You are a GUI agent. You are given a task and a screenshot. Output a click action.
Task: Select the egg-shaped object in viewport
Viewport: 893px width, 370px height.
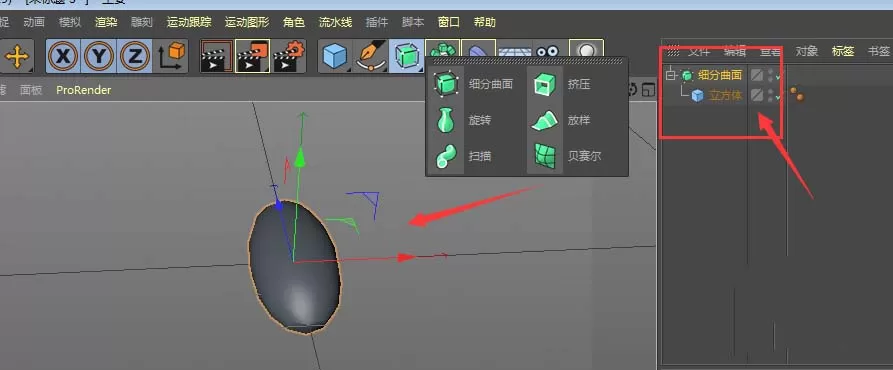[x=295, y=267]
